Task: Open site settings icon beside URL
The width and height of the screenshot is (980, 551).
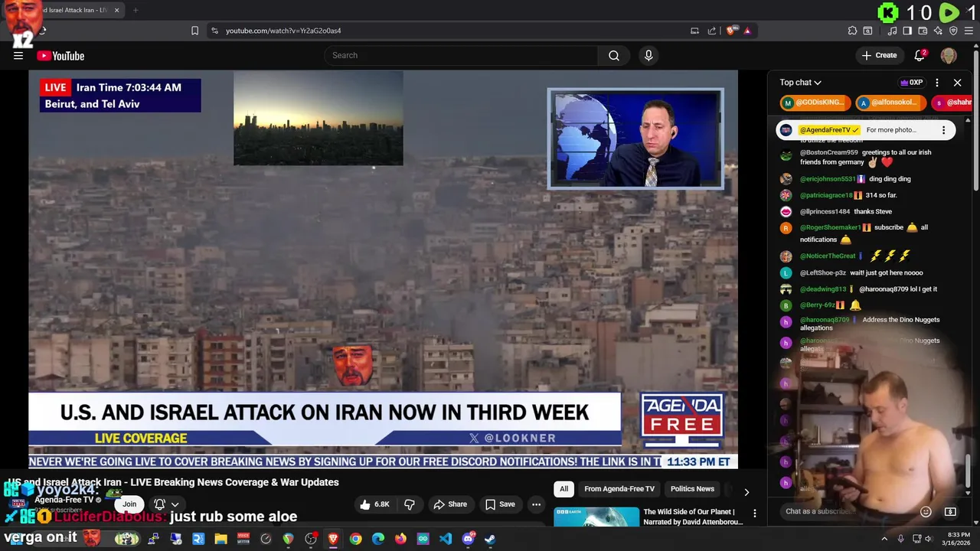Action: [214, 31]
